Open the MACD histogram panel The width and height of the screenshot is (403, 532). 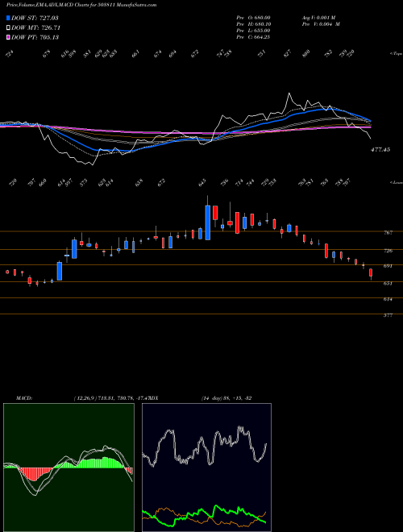[x=69, y=468]
